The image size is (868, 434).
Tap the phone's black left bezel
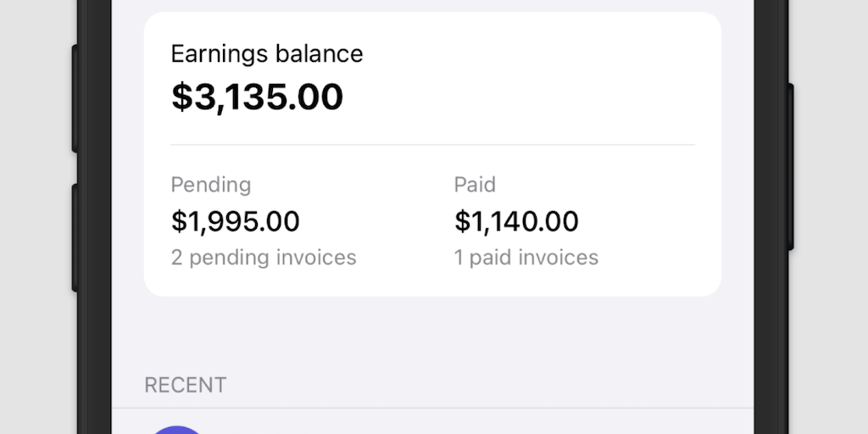click(x=95, y=217)
